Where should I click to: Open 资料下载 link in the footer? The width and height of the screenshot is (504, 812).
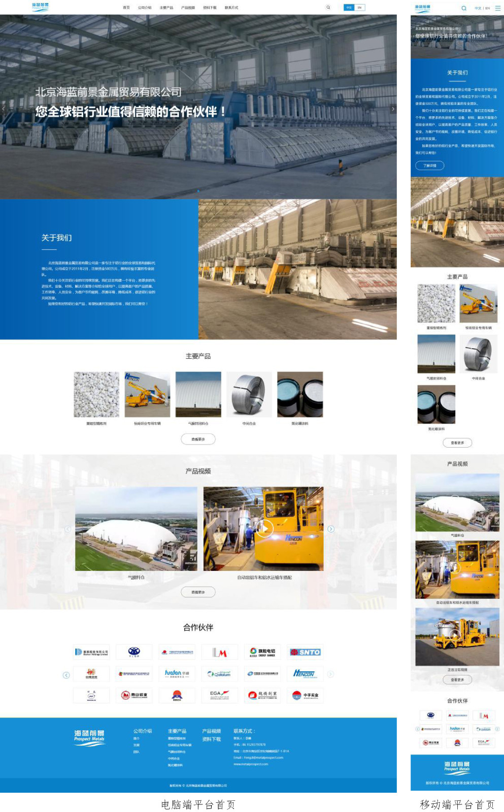point(211,739)
